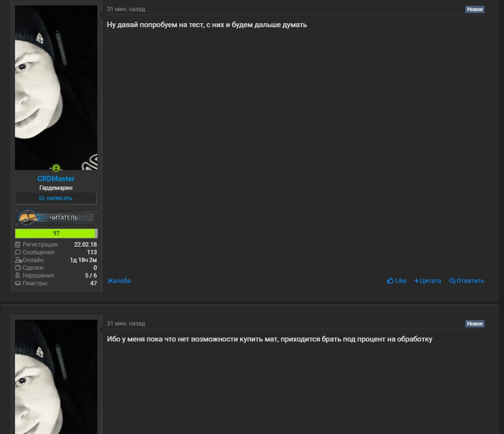The image size is (504, 434).
Task: Open the first post's avatar image
Action: pos(56,88)
